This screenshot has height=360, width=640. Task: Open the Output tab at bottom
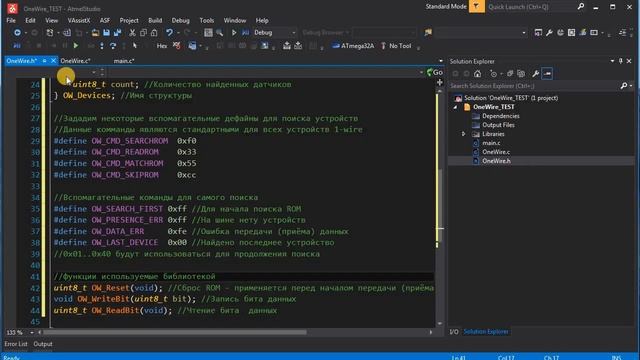[43, 344]
